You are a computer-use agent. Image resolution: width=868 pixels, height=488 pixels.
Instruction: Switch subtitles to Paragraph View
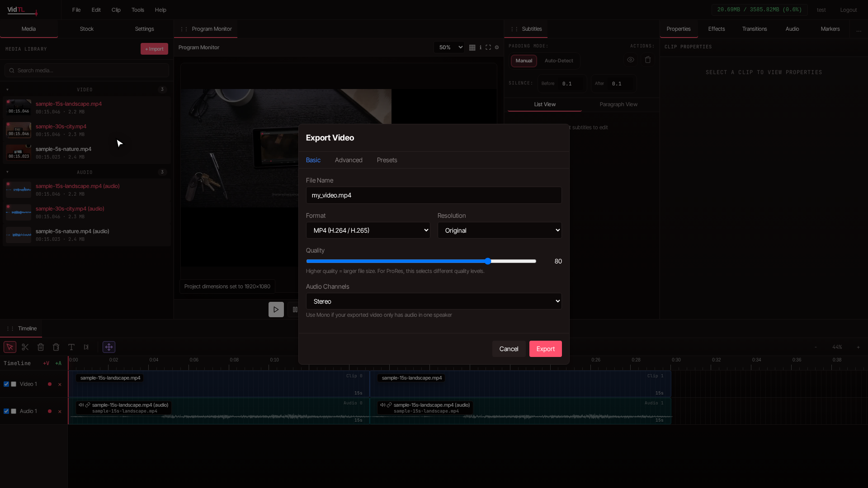point(618,104)
